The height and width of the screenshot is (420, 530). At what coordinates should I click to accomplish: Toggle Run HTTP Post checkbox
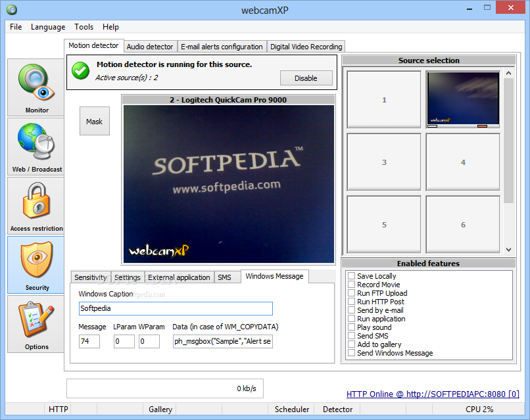tap(352, 302)
